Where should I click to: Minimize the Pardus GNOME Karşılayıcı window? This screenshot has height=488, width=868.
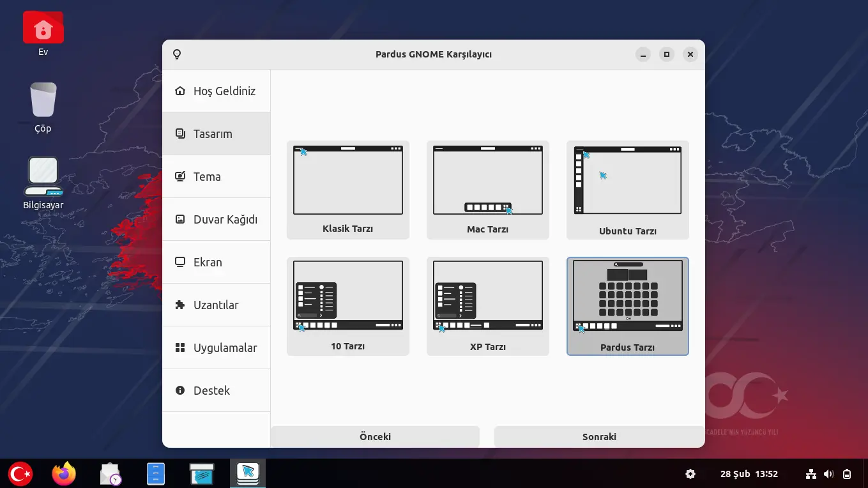point(643,54)
